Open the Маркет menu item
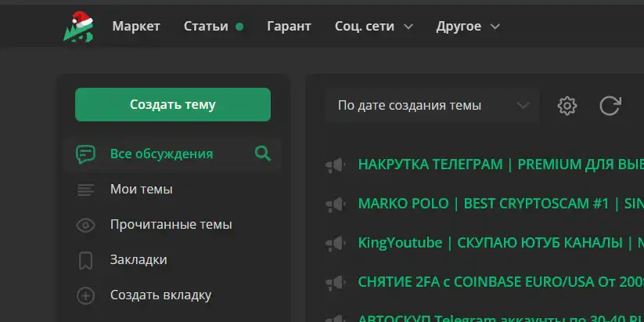This screenshot has width=644, height=322. [136, 27]
